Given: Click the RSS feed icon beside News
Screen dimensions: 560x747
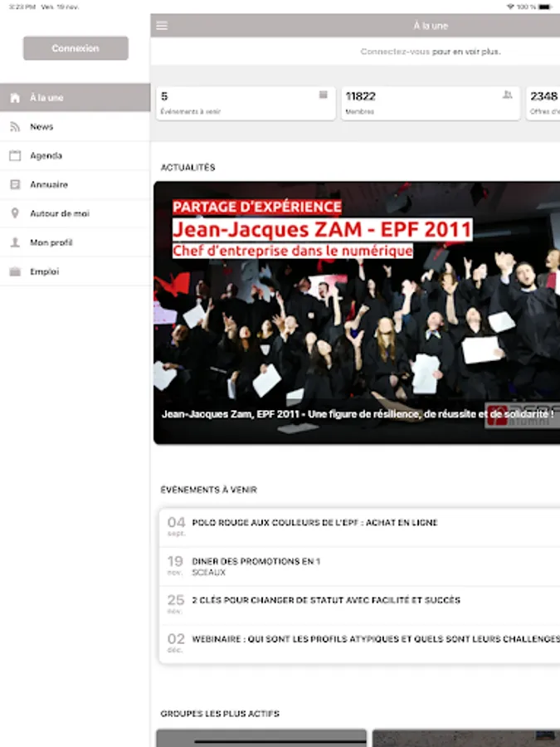Looking at the screenshot, I should click(15, 127).
